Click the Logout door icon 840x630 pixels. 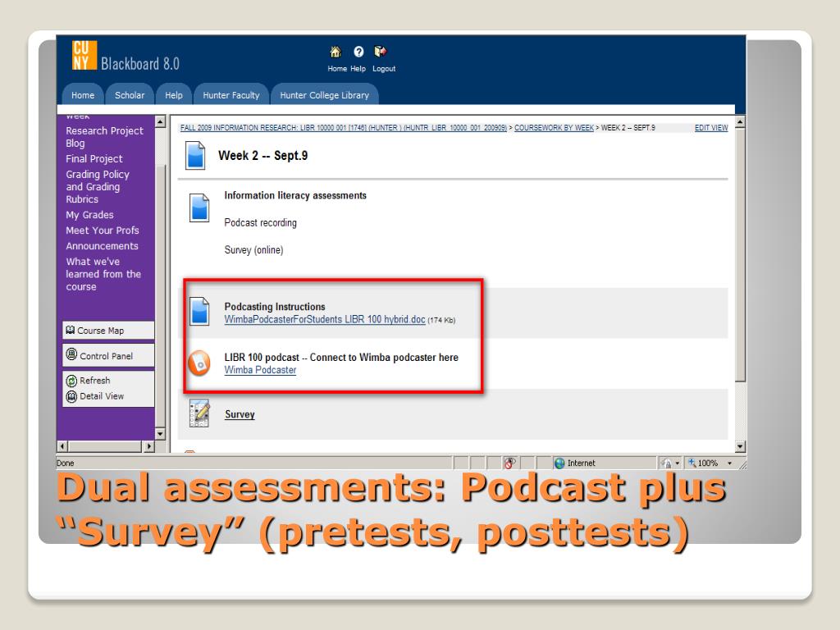click(381, 52)
